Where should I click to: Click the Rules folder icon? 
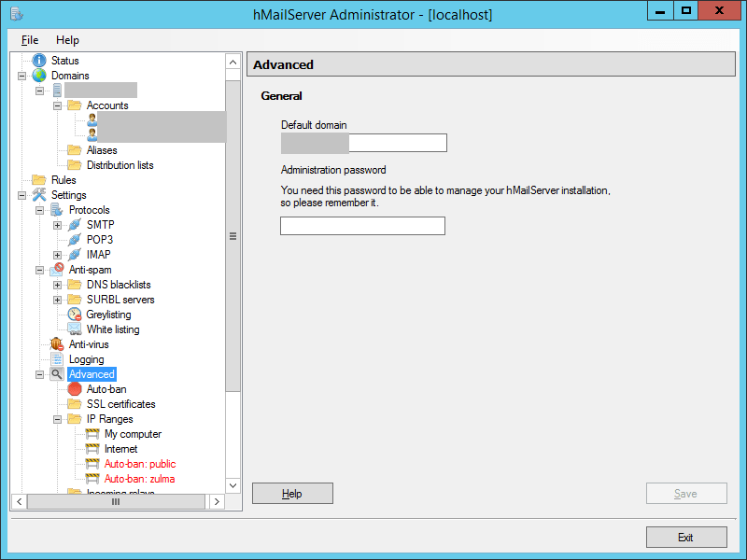point(39,179)
